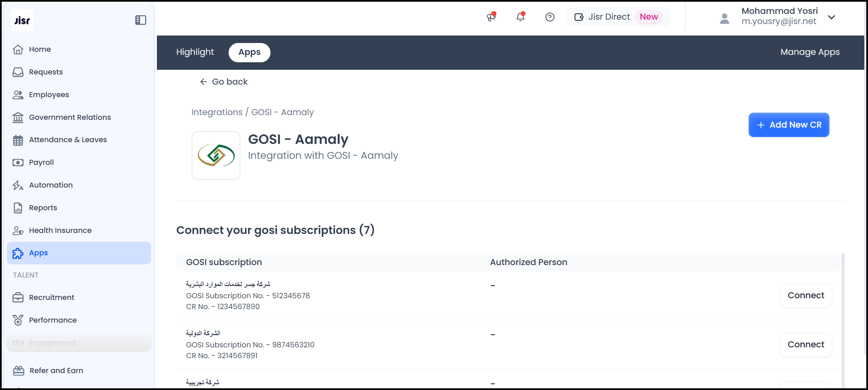This screenshot has width=868, height=390.
Task: Click the user avatar icon
Action: 724,19
